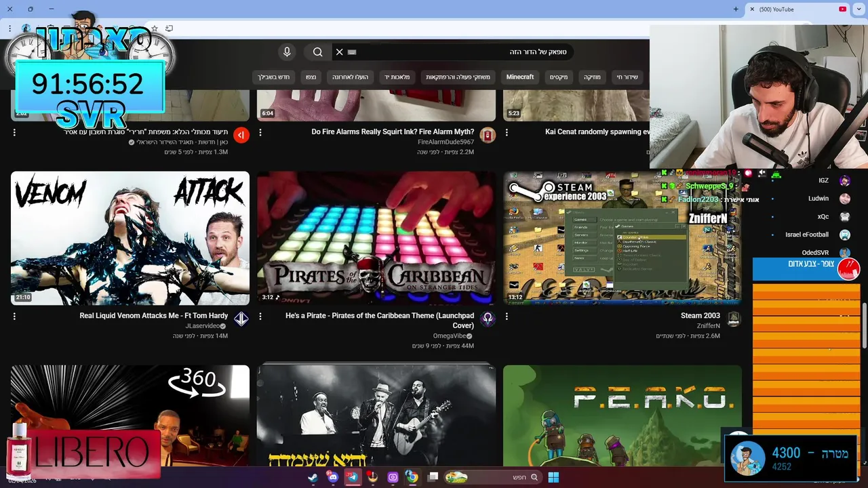Screen dimensions: 868x488
Task: Open options menu for Steam 2003 video
Action: 507,317
